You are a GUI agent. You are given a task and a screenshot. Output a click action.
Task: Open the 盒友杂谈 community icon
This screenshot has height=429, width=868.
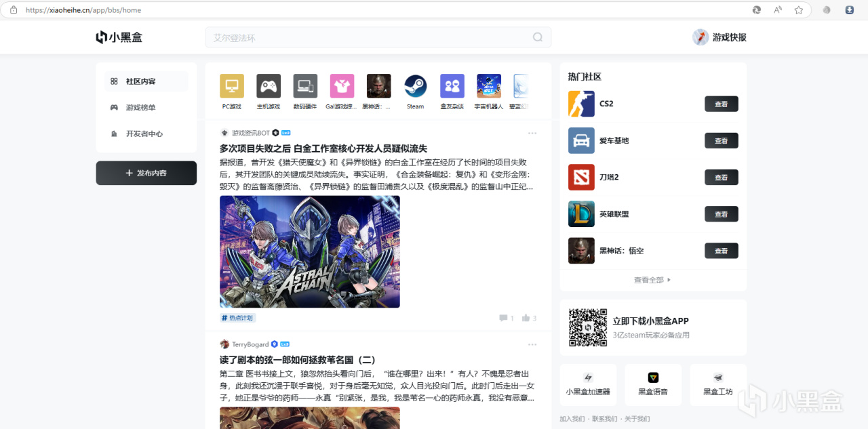[452, 86]
